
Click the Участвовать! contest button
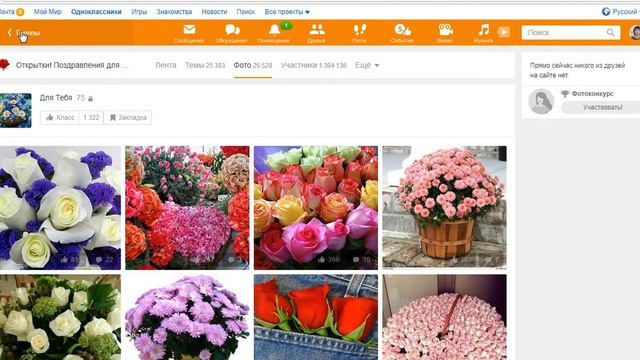(x=602, y=107)
